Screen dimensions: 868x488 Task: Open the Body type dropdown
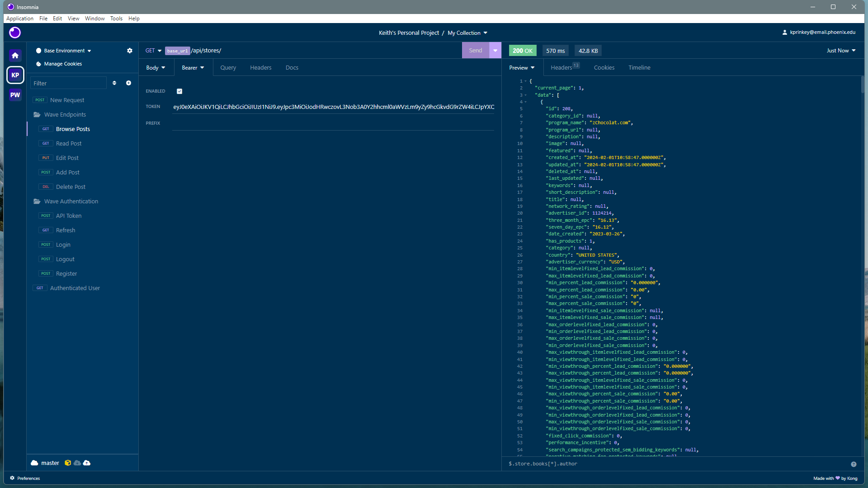[x=156, y=68]
